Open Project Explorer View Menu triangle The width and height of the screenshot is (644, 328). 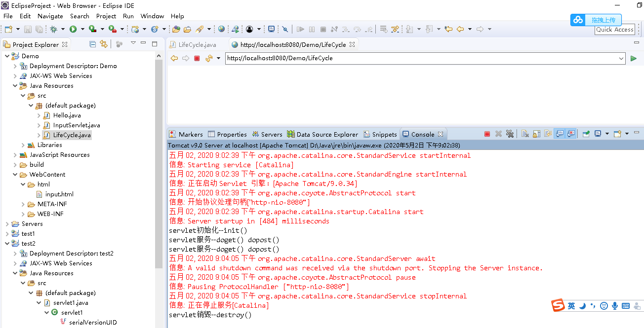[x=133, y=43]
